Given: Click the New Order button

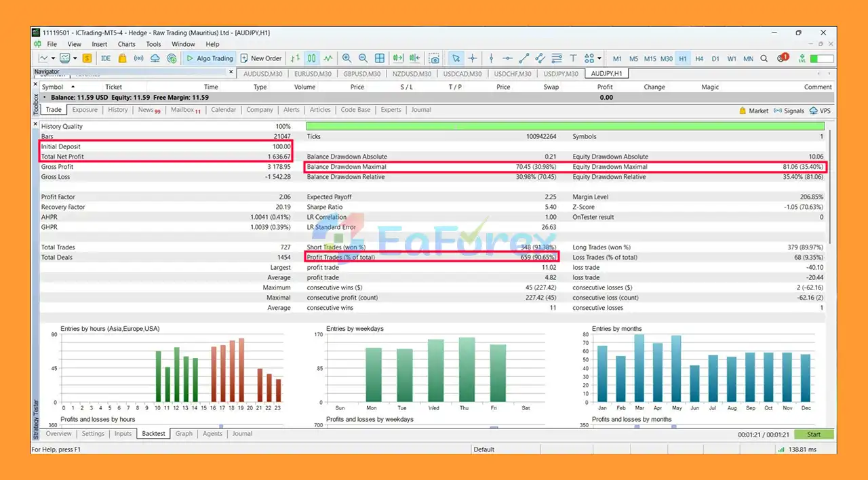Looking at the screenshot, I should 260,58.
